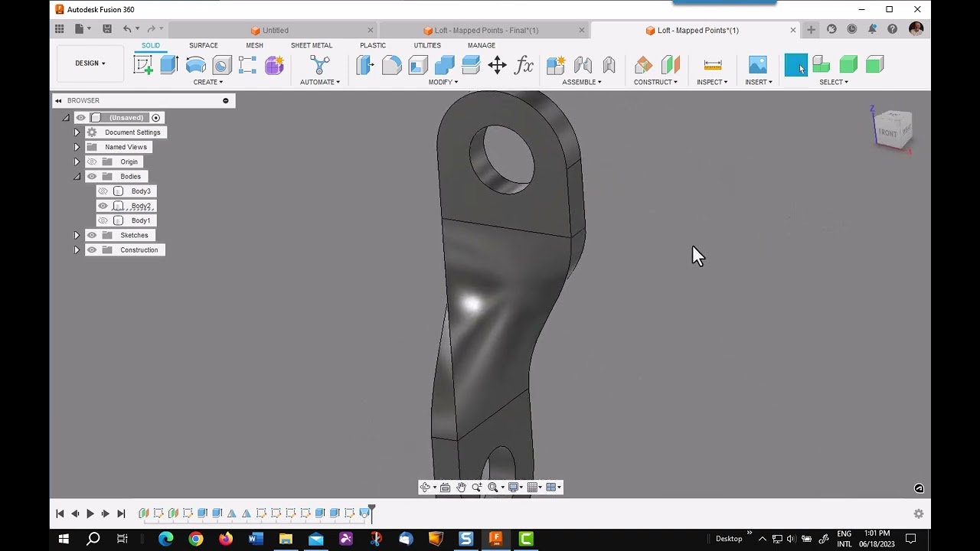This screenshot has width=980, height=551.
Task: Open the purple Create Form tool
Action: 274,65
